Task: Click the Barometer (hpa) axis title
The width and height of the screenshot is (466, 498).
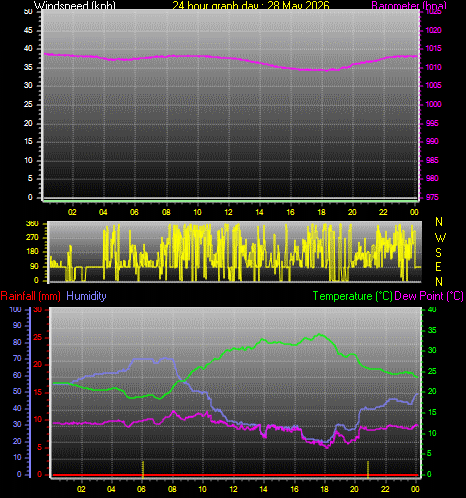Action: tap(409, 5)
